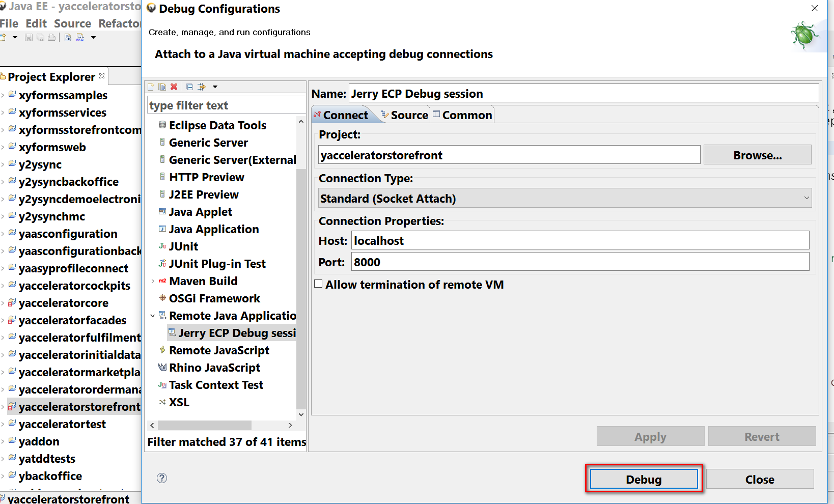This screenshot has height=504, width=834.
Task: Click the New launch configuration icon
Action: 151,87
